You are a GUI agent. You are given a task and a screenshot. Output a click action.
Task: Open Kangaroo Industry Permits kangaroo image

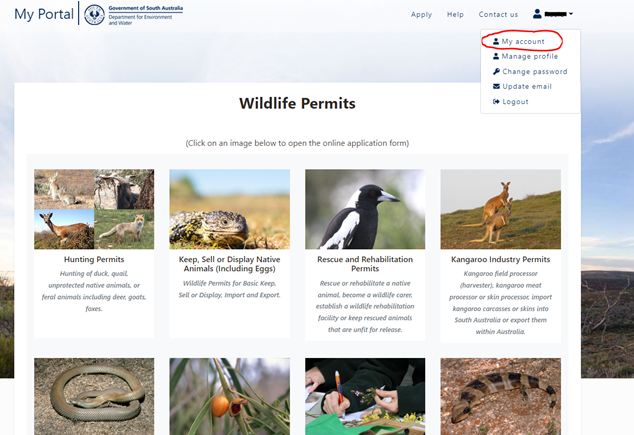[500, 209]
